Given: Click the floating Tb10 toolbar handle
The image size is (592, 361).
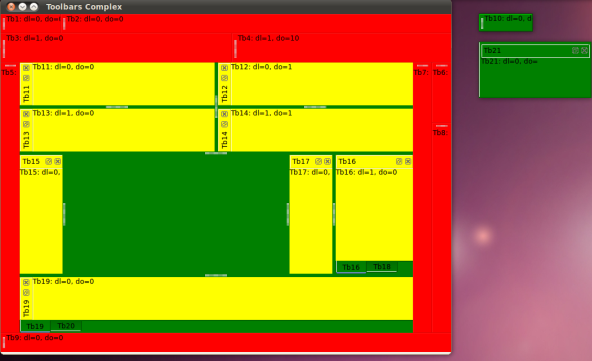Looking at the screenshot, I should pos(482,23).
